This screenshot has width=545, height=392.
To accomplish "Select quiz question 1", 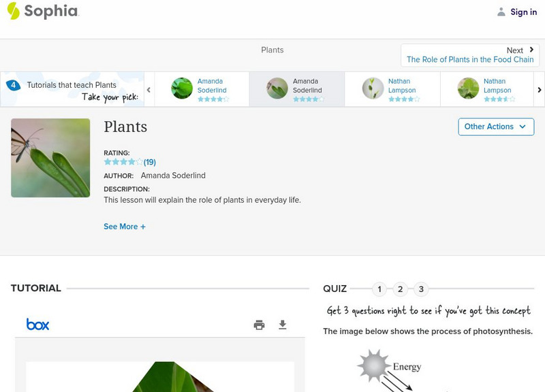I will [379, 289].
